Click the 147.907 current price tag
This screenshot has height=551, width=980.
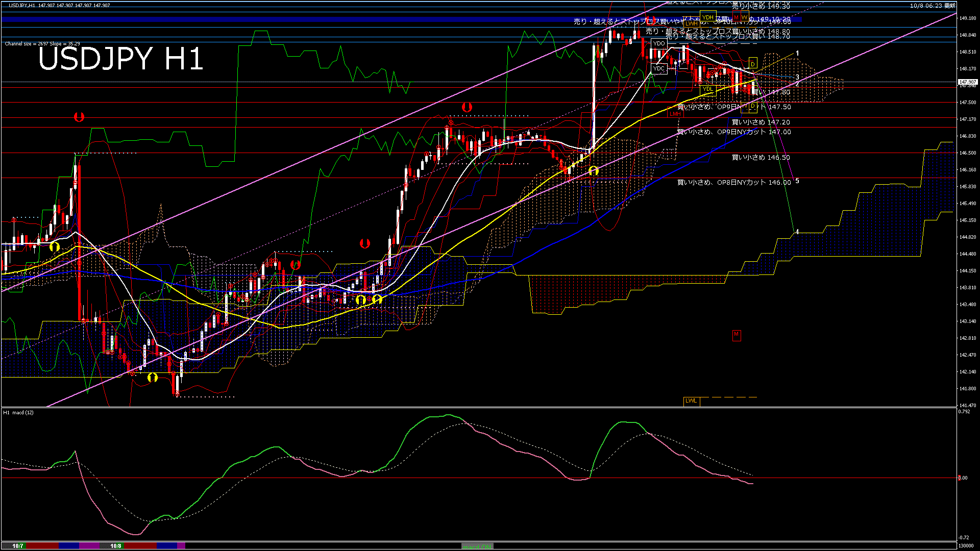(967, 82)
